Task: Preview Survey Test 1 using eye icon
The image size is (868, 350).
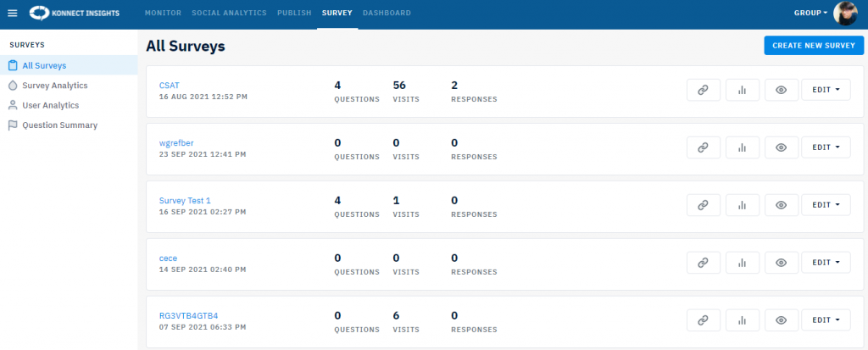Action: pyautogui.click(x=782, y=205)
